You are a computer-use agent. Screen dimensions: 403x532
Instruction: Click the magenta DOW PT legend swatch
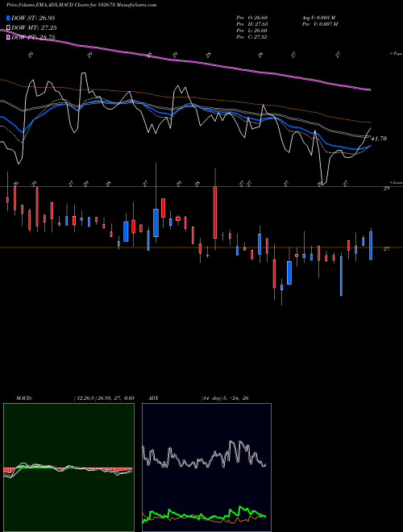[x=9, y=37]
